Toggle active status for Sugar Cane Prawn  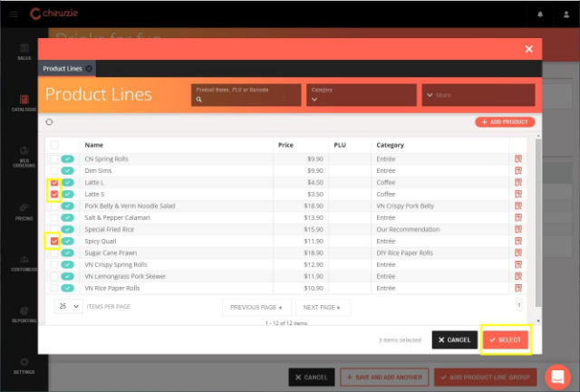pos(68,253)
